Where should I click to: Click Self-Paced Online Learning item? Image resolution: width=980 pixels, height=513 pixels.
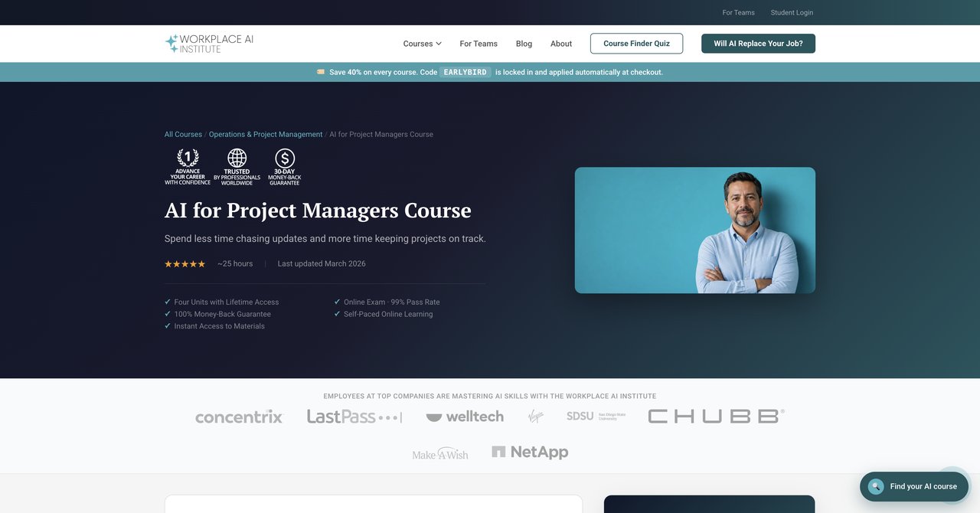pos(383,315)
